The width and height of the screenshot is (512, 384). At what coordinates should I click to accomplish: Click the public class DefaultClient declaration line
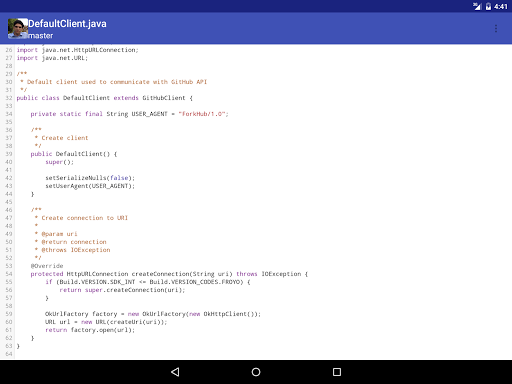coord(105,98)
